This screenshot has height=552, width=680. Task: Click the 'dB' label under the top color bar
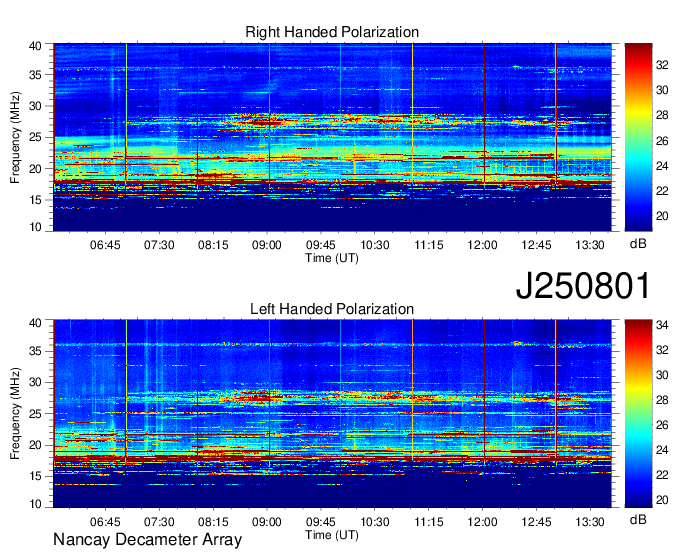pyautogui.click(x=638, y=244)
